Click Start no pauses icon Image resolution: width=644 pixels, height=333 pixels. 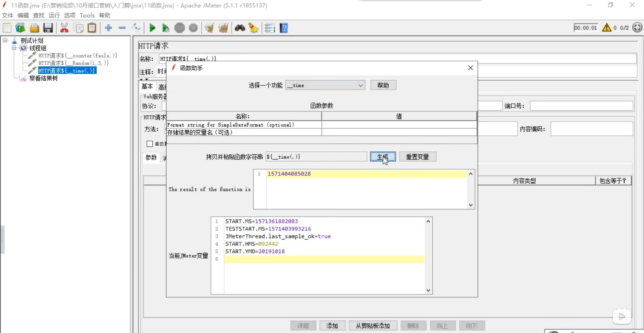[166, 28]
